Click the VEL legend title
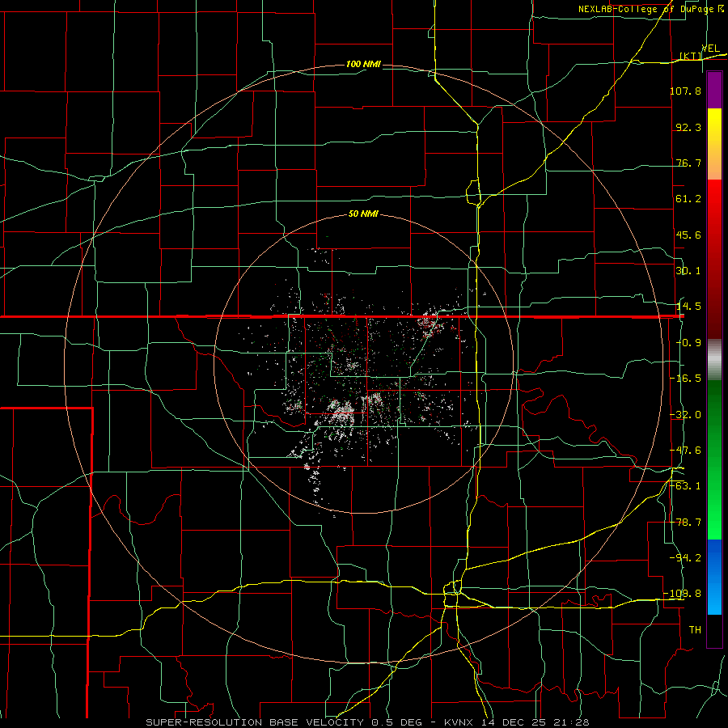This screenshot has height=728, width=728. [x=710, y=49]
